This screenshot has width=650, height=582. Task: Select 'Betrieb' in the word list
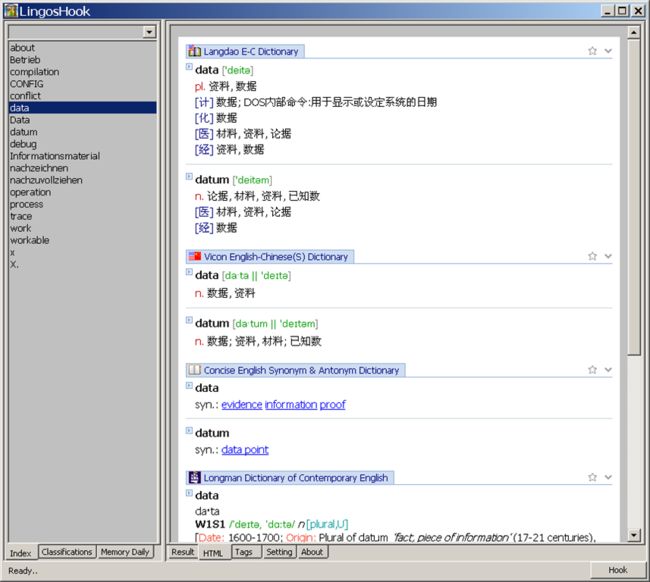(x=82, y=60)
